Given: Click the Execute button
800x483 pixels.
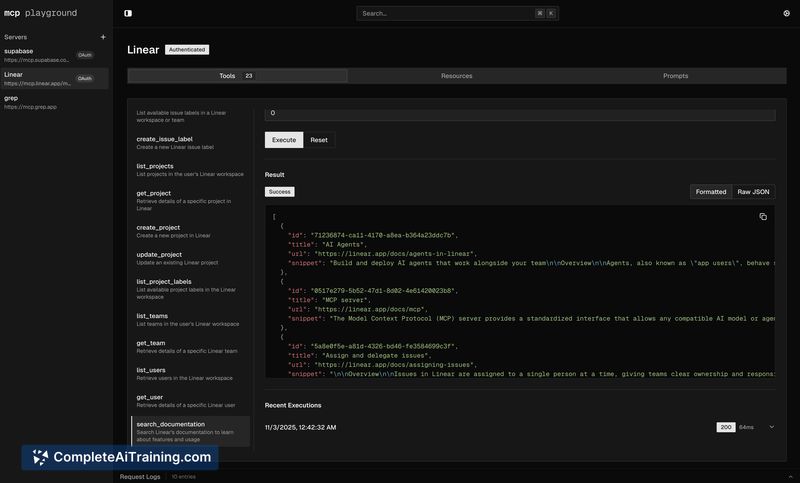Looking at the screenshot, I should point(284,140).
